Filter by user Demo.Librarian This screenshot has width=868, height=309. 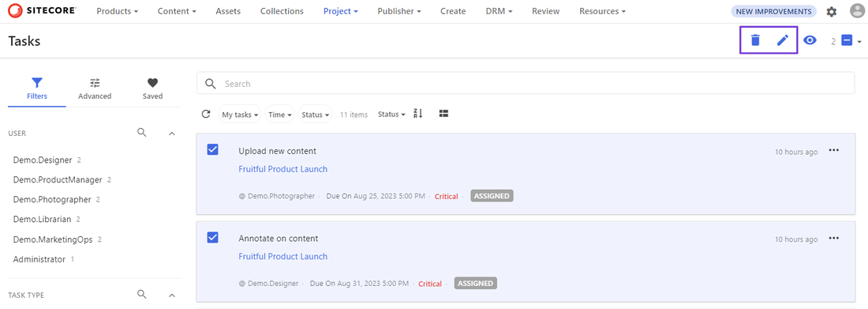pyautogui.click(x=42, y=219)
